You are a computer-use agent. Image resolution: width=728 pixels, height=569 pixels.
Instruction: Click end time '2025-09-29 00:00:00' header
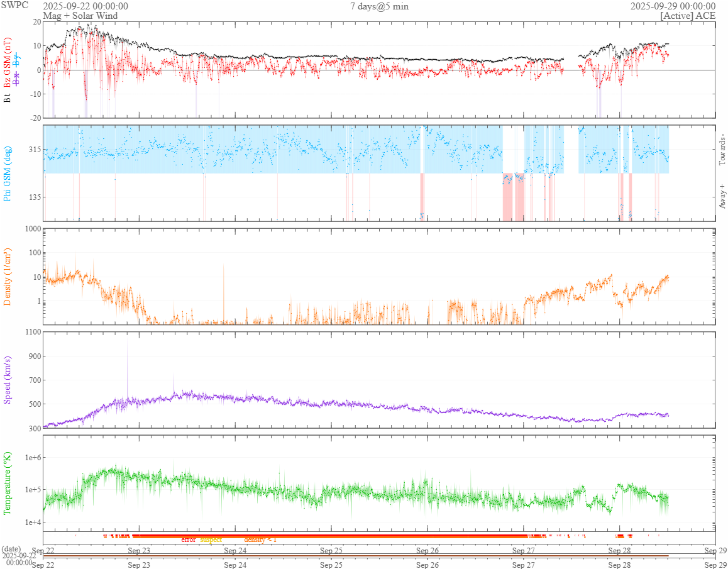672,6
